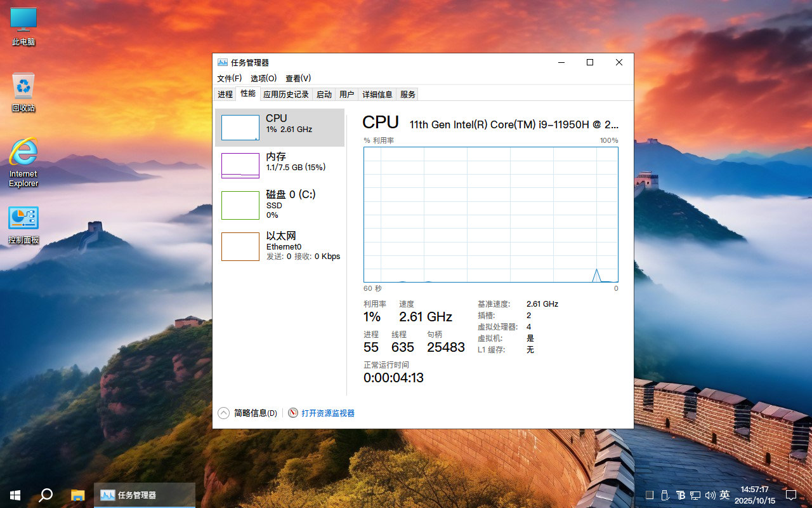The height and width of the screenshot is (508, 812).
Task: Open the 查看(V) menu
Action: click(x=298, y=78)
